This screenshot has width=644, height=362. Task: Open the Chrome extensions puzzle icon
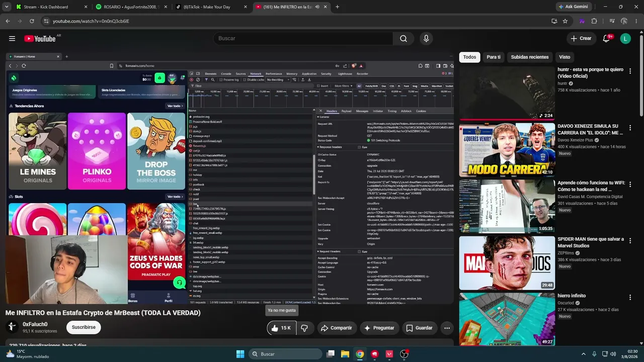594,21
